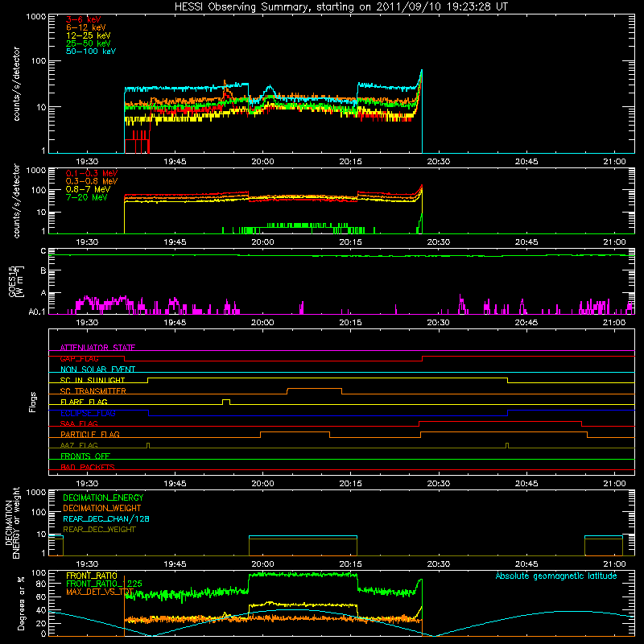This screenshot has height=644, width=644.
Task: Click the green 25-50 keV legend label
Action: coord(89,43)
